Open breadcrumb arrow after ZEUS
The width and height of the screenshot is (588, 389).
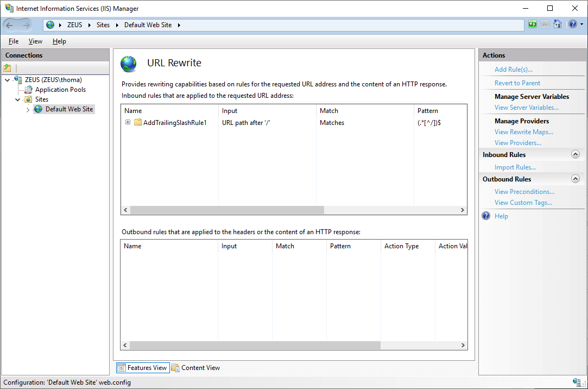tap(89, 25)
